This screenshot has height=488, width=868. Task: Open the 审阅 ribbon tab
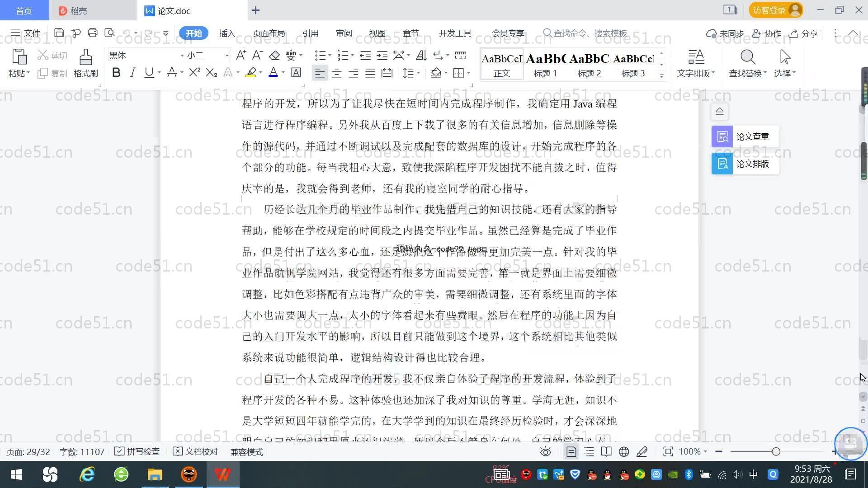click(x=344, y=33)
